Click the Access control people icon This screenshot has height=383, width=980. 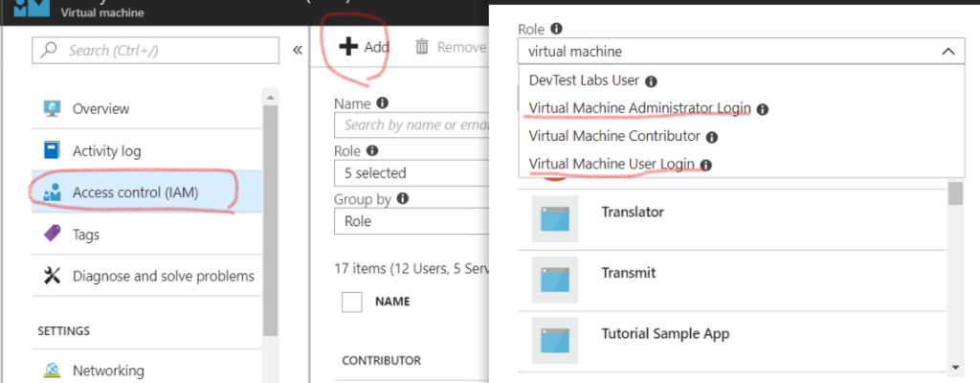click(x=52, y=192)
